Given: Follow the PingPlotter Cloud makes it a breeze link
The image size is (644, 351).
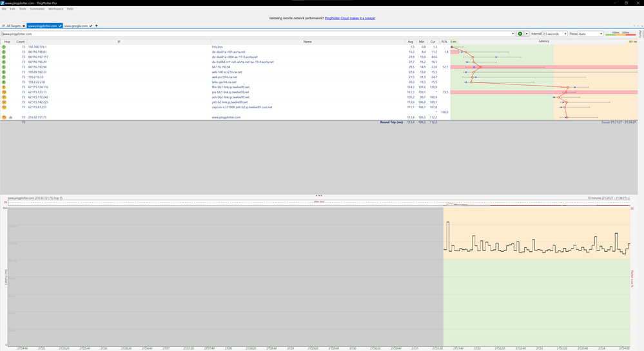Looking at the screenshot, I should pos(350,18).
